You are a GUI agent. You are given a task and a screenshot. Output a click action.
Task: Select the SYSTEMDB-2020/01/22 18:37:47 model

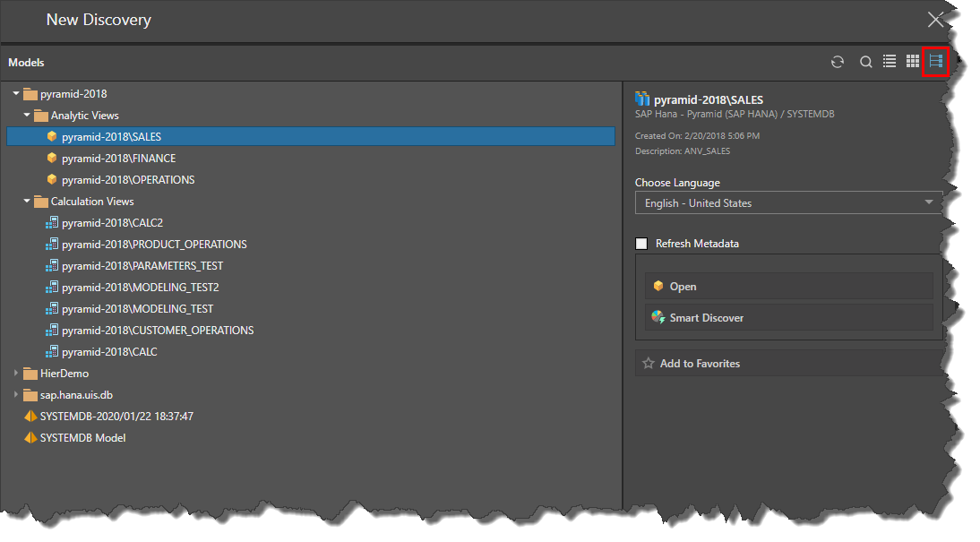point(116,417)
